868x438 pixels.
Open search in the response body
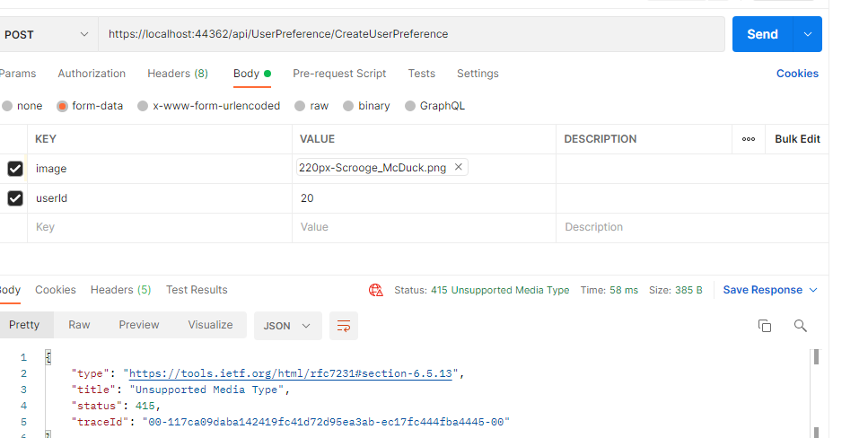800,326
